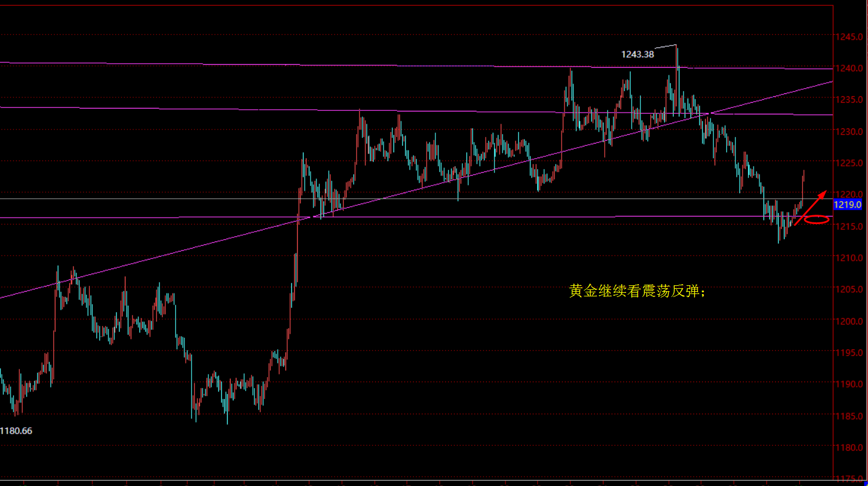
Task: Click the 1225.0 price axis label
Action: [x=849, y=163]
